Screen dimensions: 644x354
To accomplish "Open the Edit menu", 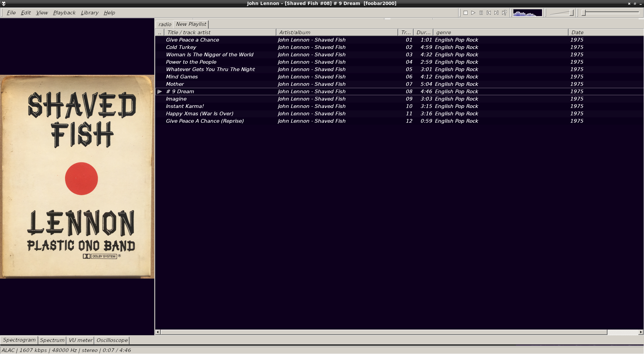I will pyautogui.click(x=26, y=13).
